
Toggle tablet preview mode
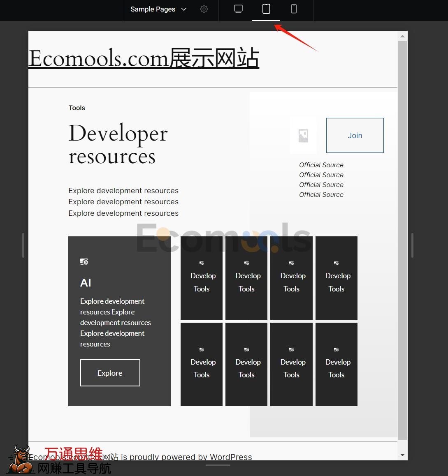[266, 9]
